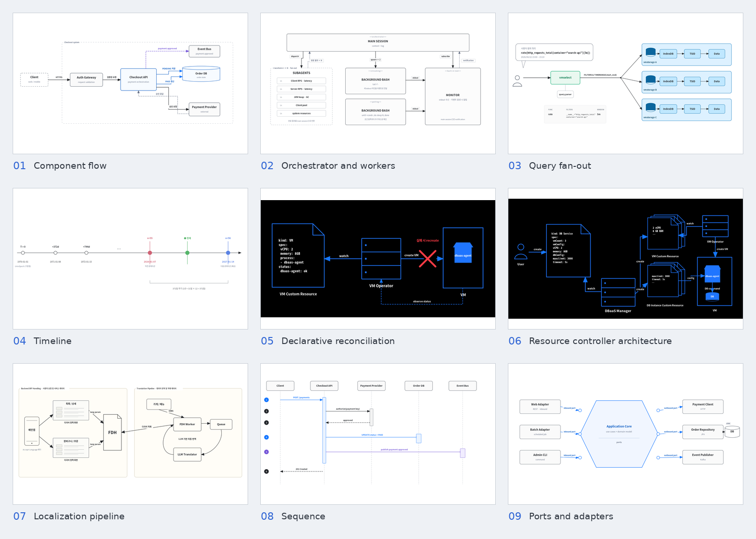Click the Event Publisher box

[x=703, y=457]
